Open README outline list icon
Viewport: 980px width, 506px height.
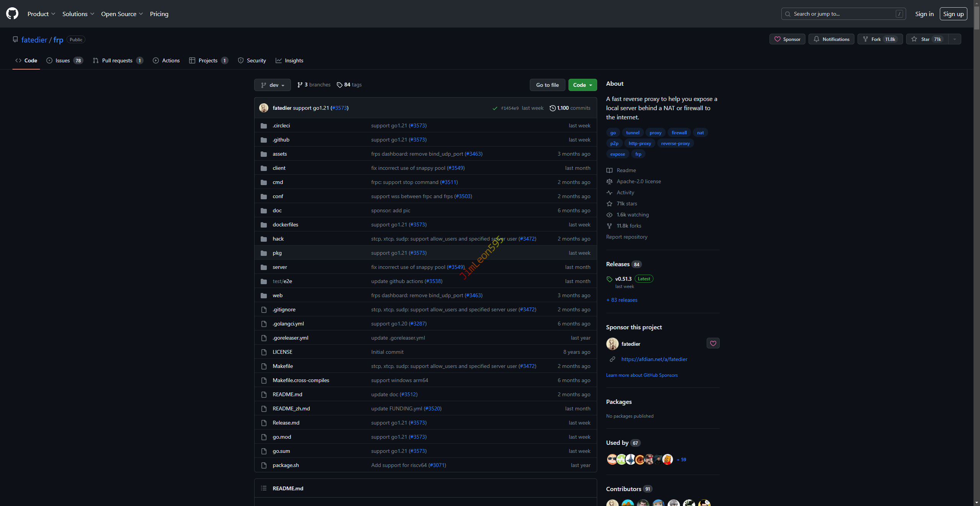pos(264,488)
